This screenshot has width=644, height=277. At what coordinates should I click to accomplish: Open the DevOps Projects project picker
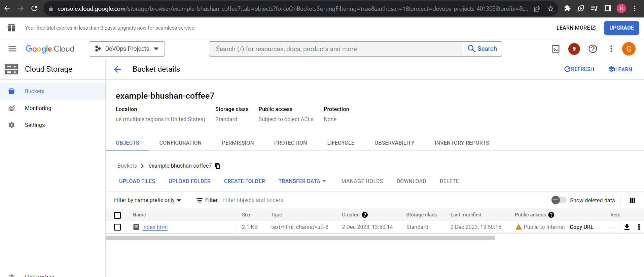[x=127, y=49]
